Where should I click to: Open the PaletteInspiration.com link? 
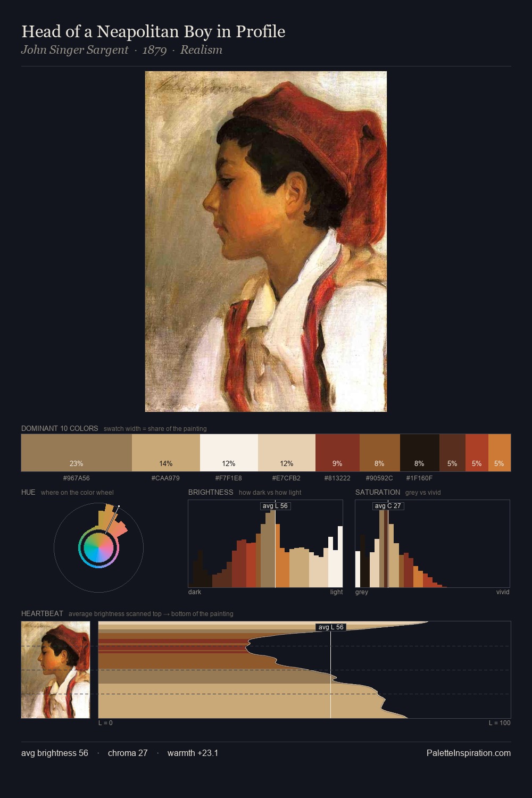(469, 753)
